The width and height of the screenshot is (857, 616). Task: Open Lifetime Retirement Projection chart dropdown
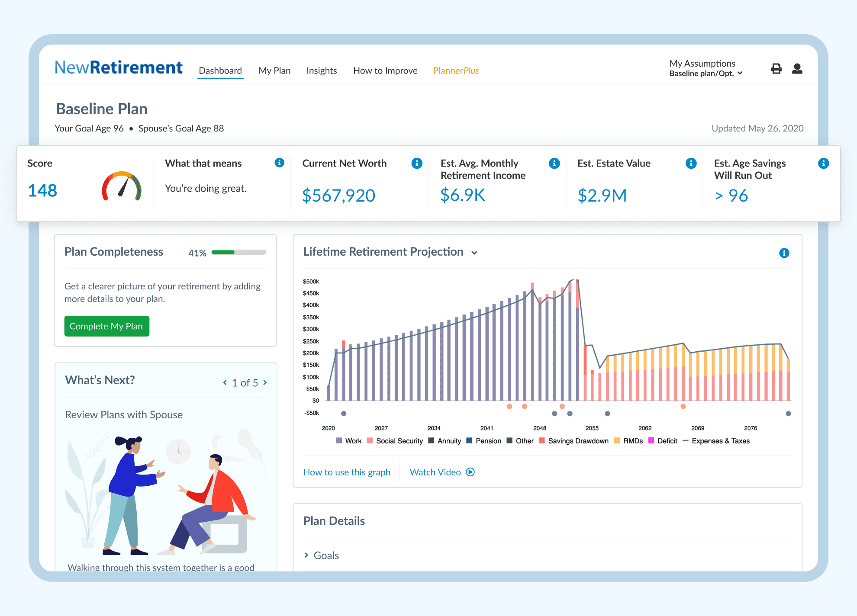click(474, 253)
